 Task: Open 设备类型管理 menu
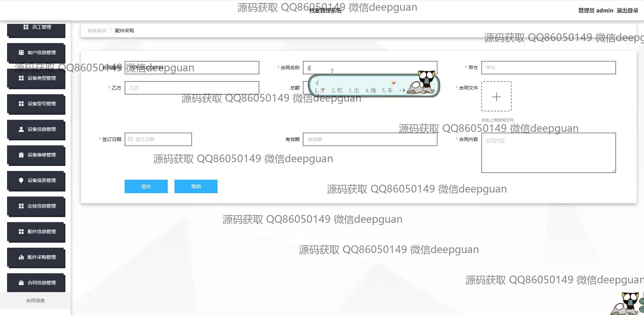(36, 78)
